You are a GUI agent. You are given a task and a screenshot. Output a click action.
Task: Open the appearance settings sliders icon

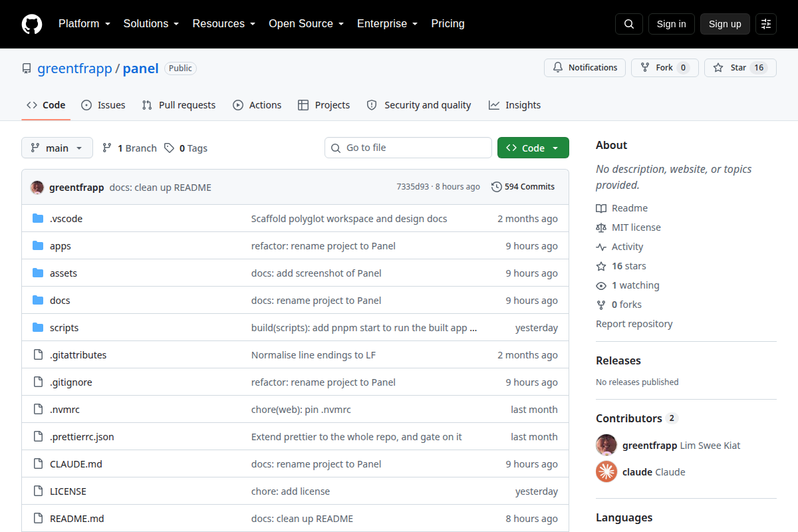point(766,24)
